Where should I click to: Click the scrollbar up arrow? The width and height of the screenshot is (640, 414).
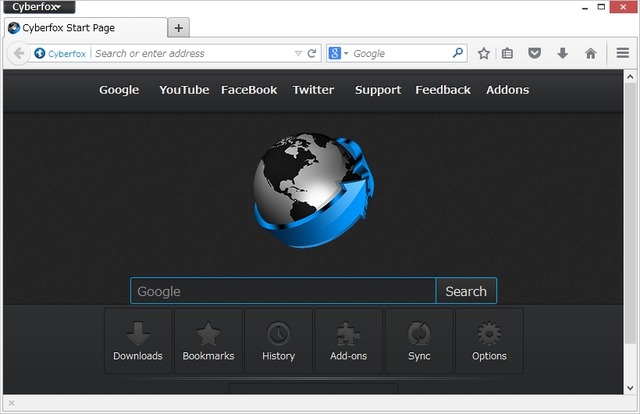point(630,77)
